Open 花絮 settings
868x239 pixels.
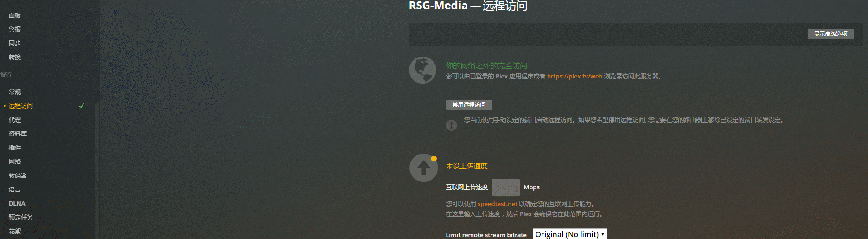click(15, 231)
